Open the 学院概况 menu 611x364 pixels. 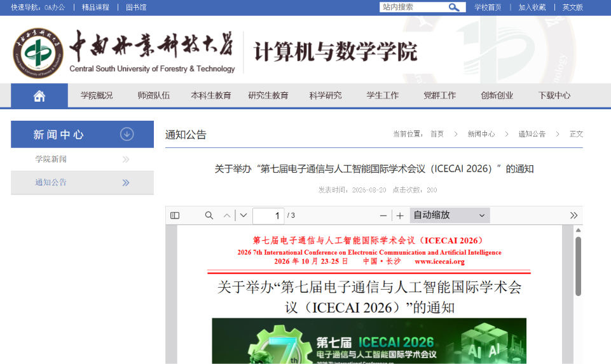click(97, 95)
